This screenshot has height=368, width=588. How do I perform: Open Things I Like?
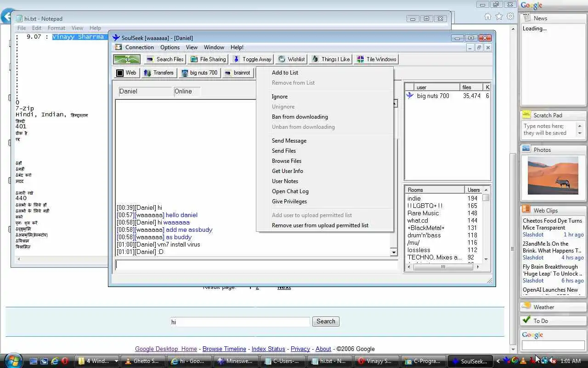coord(331,59)
